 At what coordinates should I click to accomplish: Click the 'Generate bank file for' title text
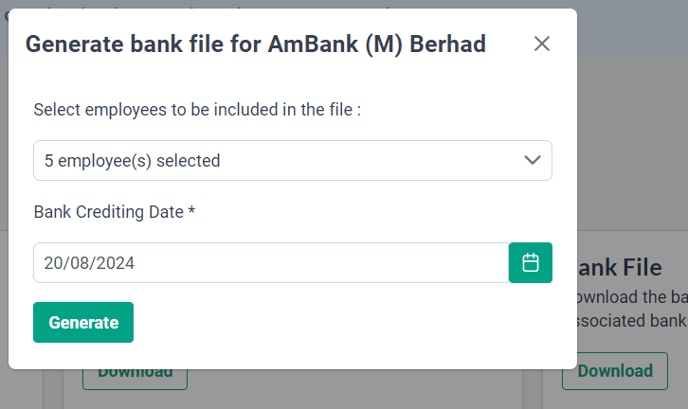(x=143, y=44)
